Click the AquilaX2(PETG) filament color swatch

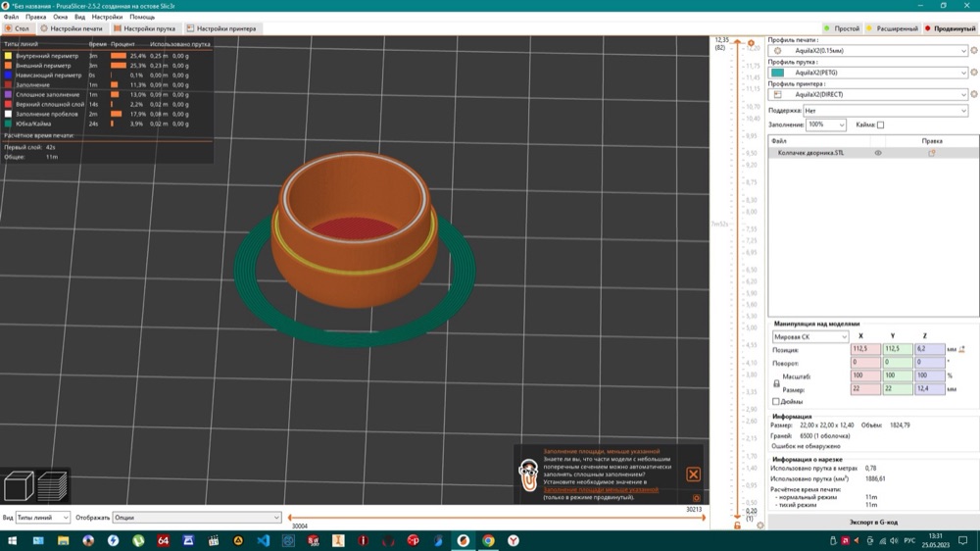777,73
